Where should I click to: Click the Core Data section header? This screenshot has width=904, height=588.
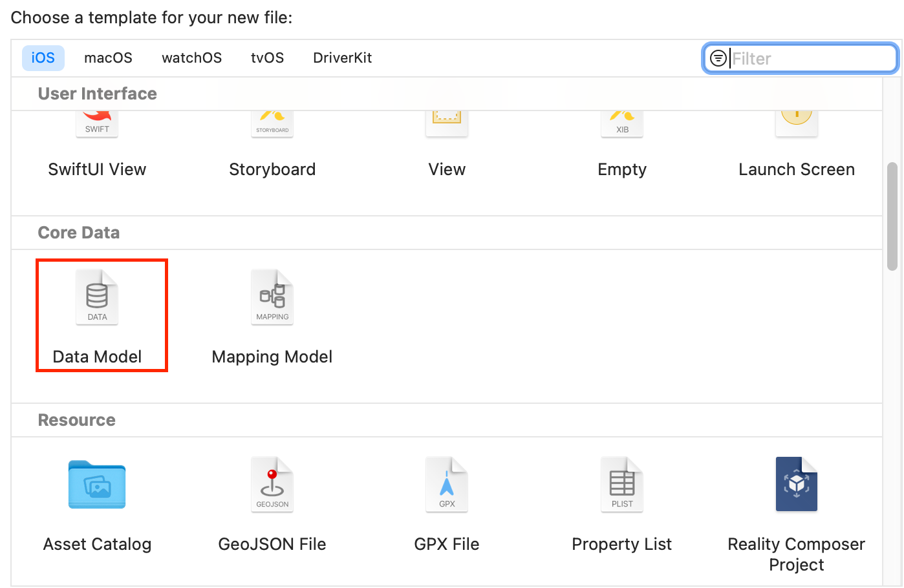point(79,233)
